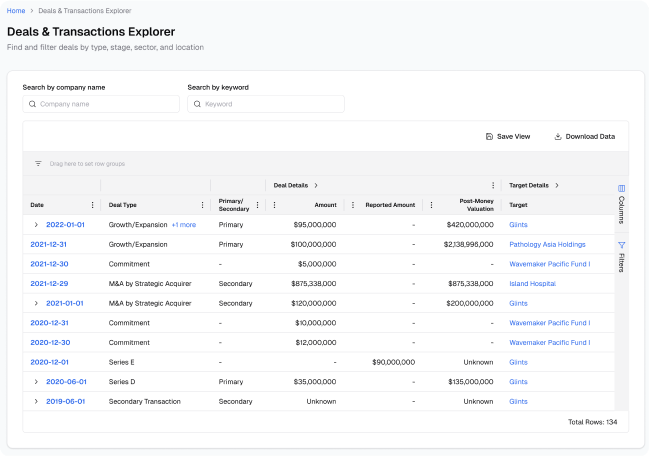Click the Columns panel icon
The height and width of the screenshot is (457, 649).
point(621,188)
